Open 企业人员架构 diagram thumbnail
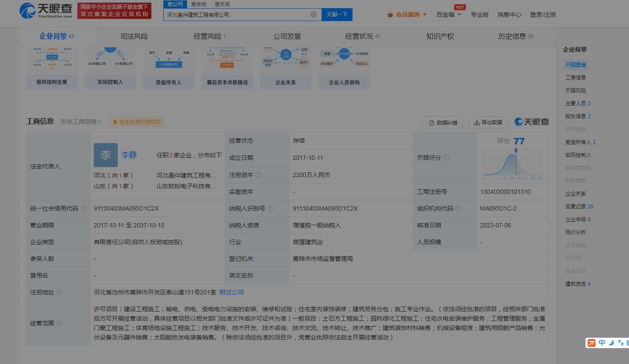 pos(344,68)
